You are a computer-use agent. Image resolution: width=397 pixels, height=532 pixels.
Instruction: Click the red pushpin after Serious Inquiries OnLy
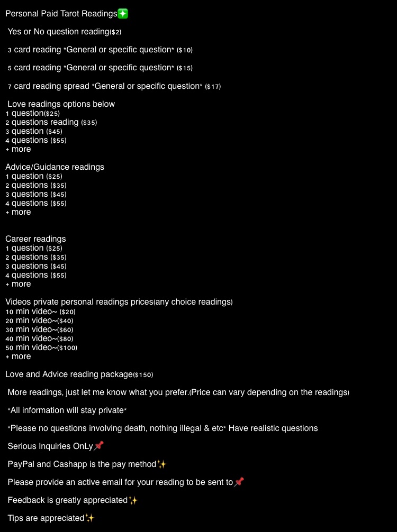pyautogui.click(x=98, y=445)
